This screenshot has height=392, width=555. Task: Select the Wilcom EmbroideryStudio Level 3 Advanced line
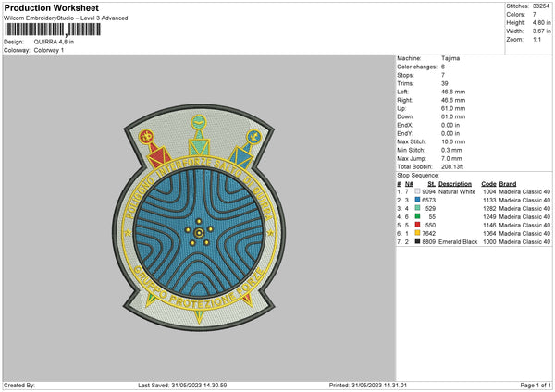point(66,18)
